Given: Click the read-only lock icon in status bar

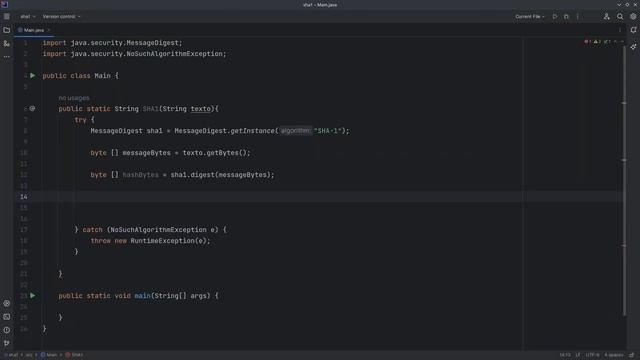Looking at the screenshot, I should pyautogui.click(x=631, y=355).
